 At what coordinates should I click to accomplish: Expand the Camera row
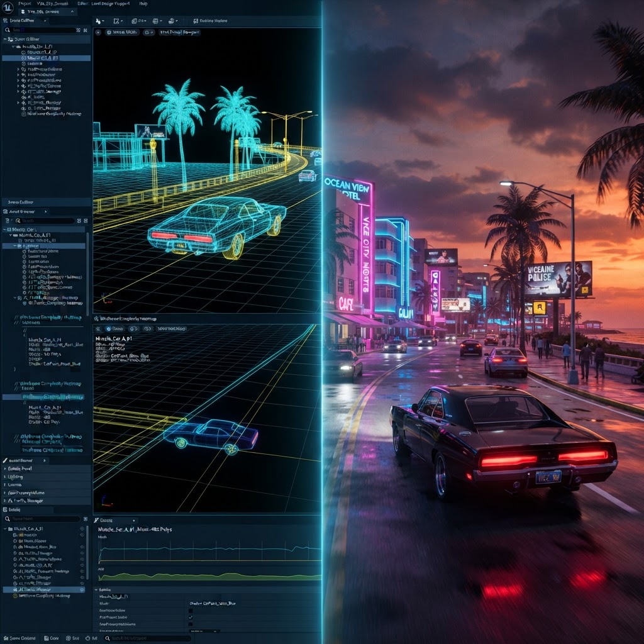pos(46,485)
